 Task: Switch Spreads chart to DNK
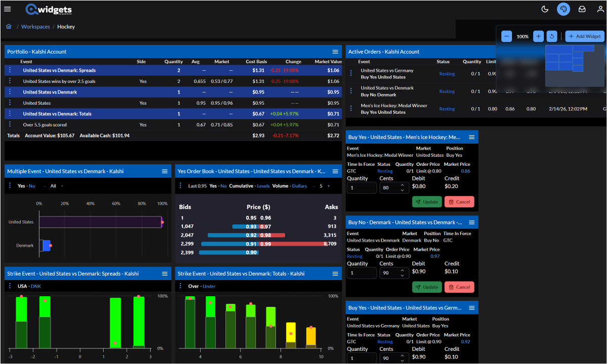[x=36, y=286]
